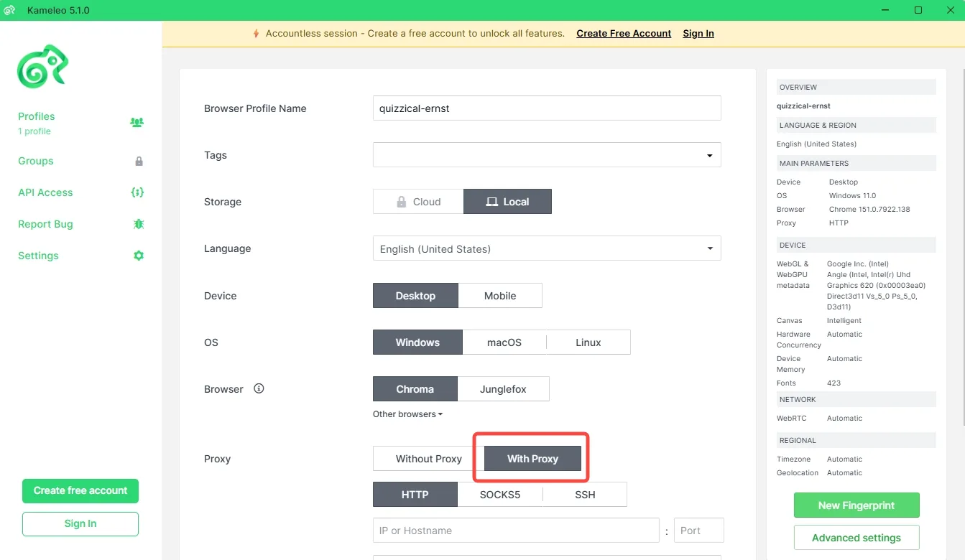The width and height of the screenshot is (965, 560).
Task: Click the Create free account sidebar button
Action: (80, 491)
